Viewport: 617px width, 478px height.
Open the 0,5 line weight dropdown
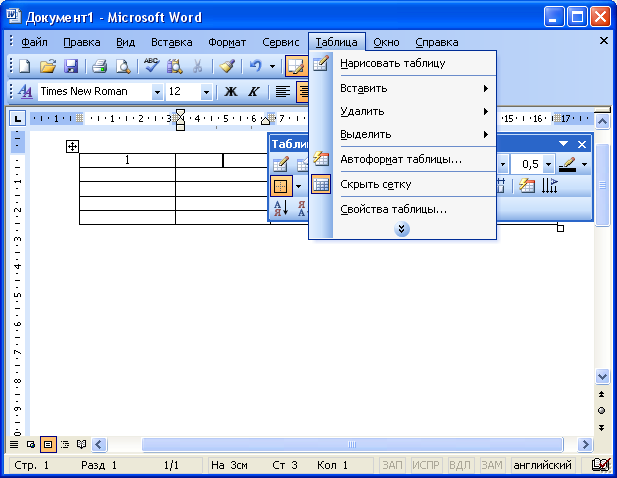click(x=548, y=164)
